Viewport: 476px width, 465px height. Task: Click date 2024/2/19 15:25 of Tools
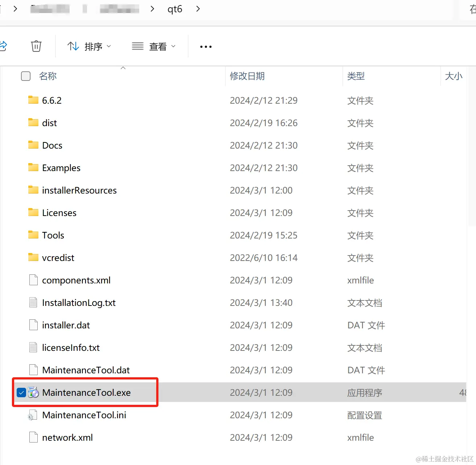click(264, 235)
